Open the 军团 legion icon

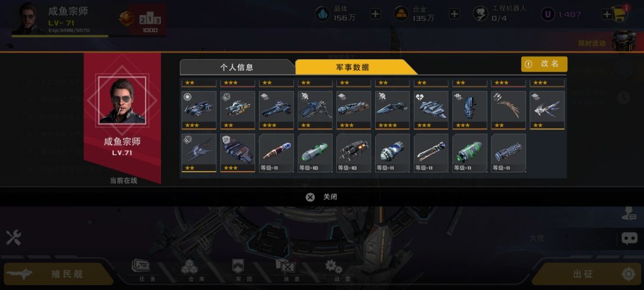tap(238, 270)
